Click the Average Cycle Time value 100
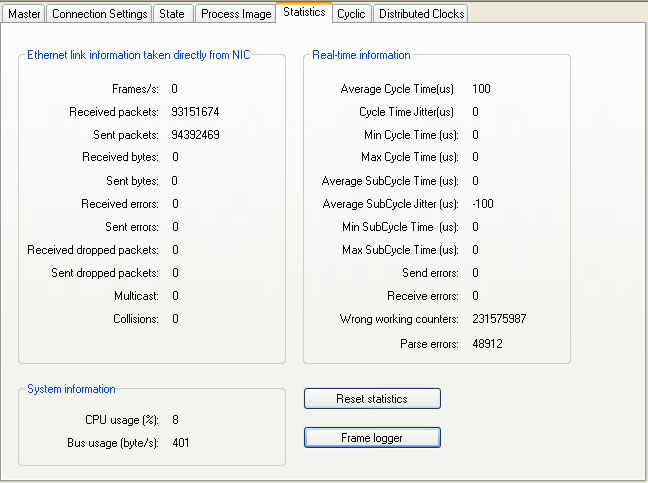The width and height of the screenshot is (648, 483). coord(481,89)
